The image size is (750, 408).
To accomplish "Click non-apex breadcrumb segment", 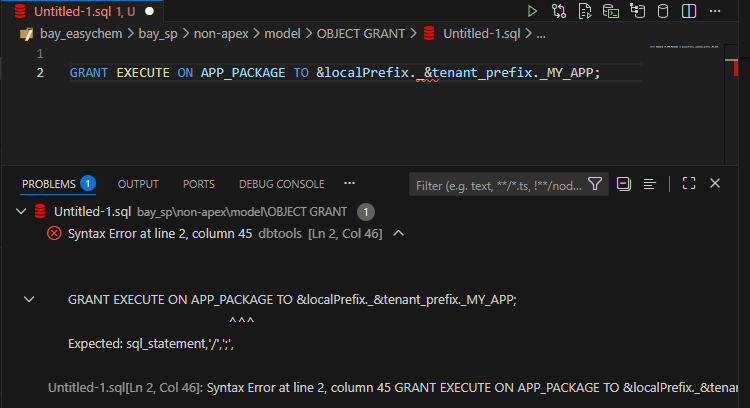I will point(221,33).
